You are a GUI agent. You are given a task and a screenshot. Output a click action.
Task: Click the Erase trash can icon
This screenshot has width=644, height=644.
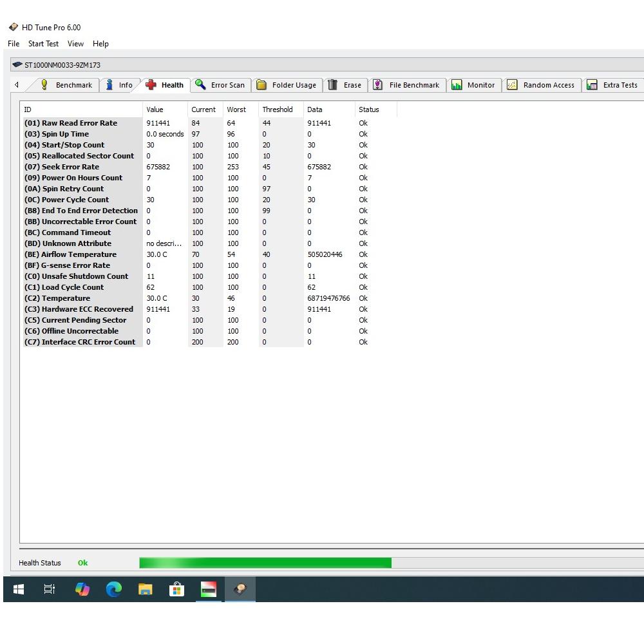point(332,84)
